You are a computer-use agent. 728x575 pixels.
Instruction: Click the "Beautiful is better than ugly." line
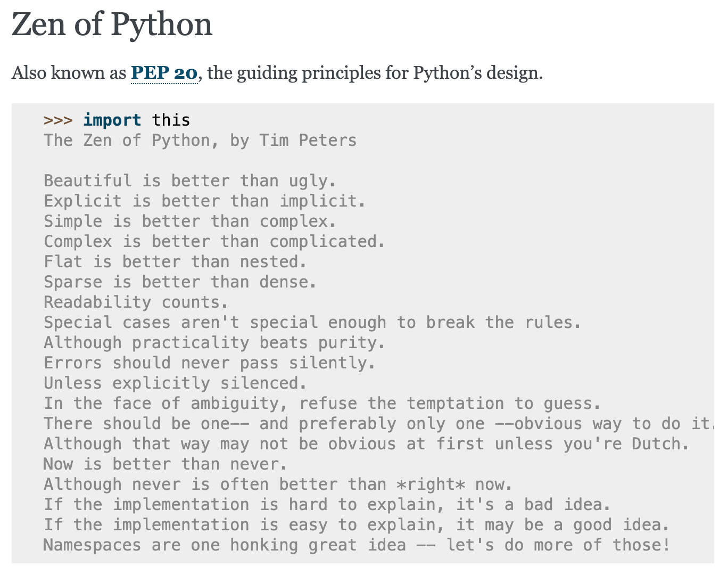click(x=190, y=181)
